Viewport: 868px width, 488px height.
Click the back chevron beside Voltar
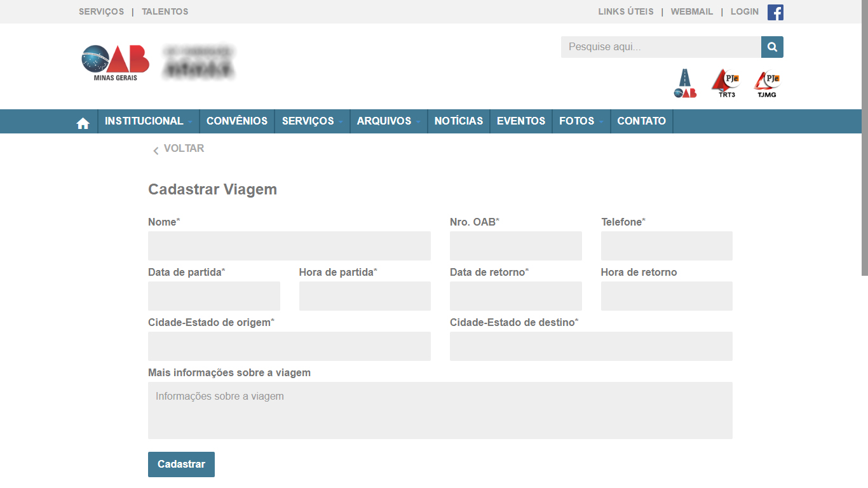tap(156, 151)
